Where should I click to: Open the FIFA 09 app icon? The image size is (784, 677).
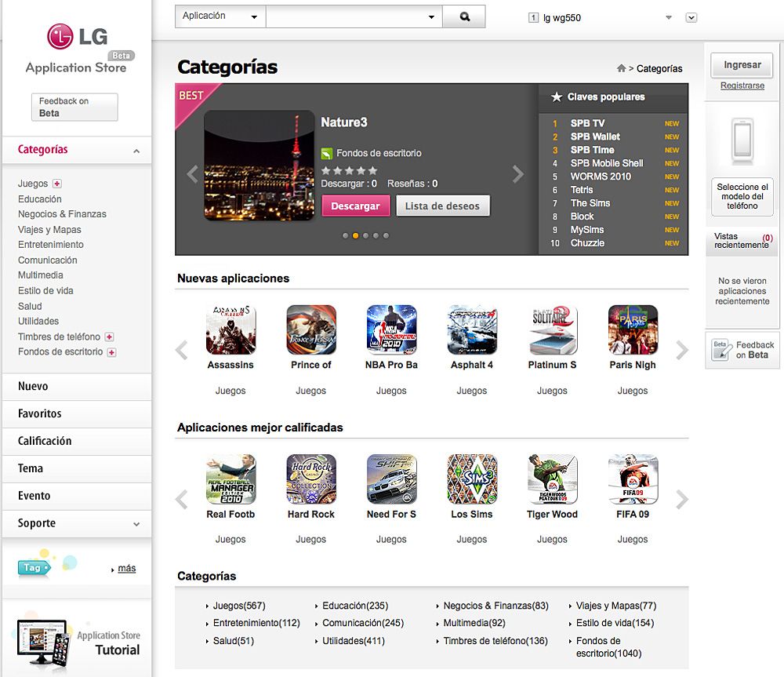633,479
